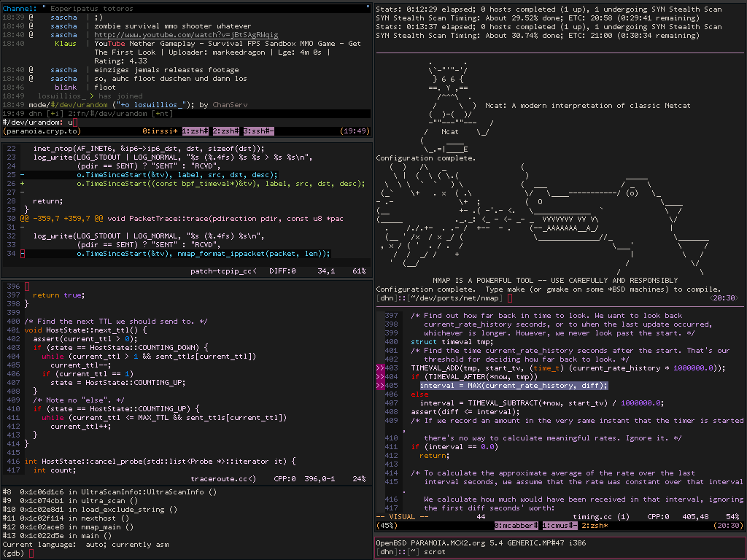The width and height of the screenshot is (747, 560).
Task: Click the '>>' sign marker on line 404
Action: coord(380,377)
